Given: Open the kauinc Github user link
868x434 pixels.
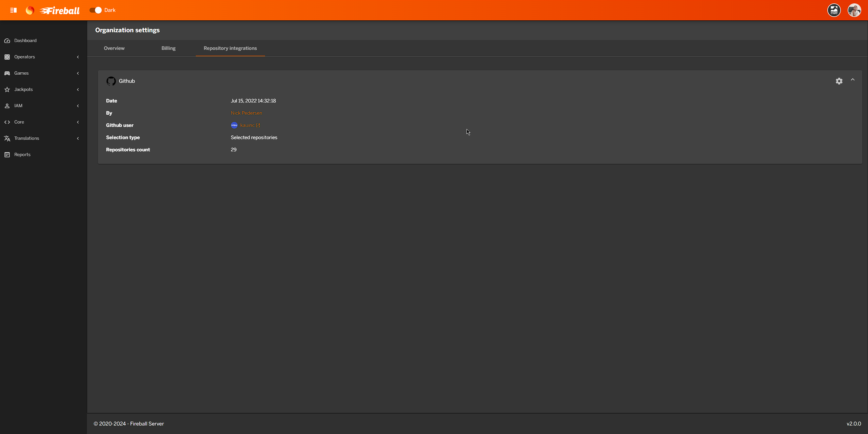Looking at the screenshot, I should click(x=248, y=125).
